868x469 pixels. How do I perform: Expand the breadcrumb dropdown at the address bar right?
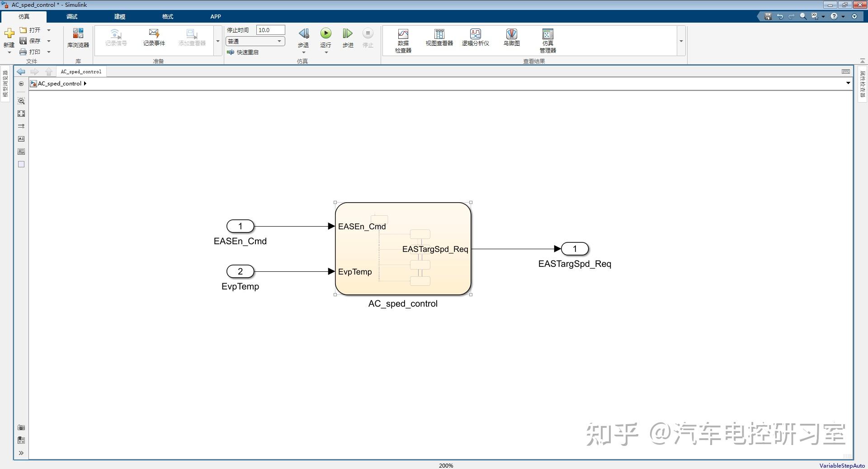pos(848,83)
